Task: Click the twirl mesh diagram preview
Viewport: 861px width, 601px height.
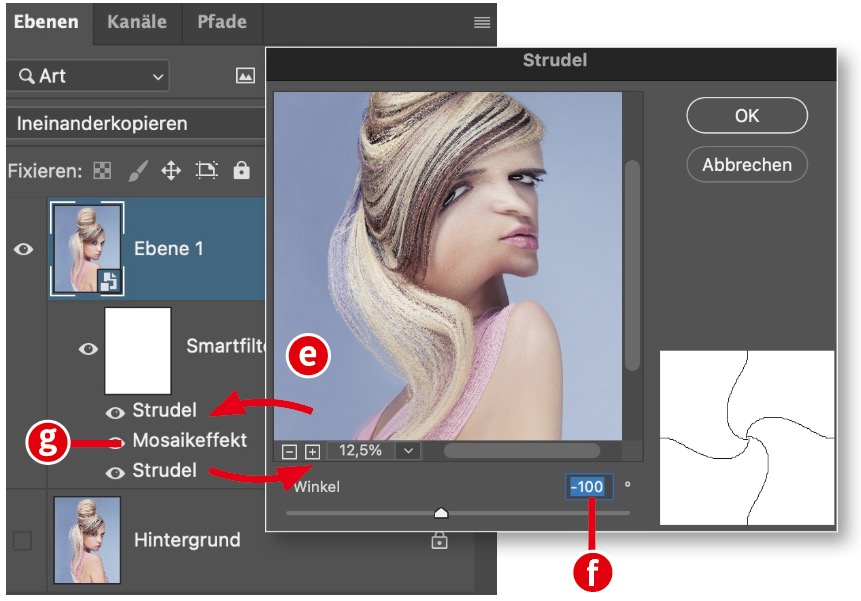Action: [747, 438]
